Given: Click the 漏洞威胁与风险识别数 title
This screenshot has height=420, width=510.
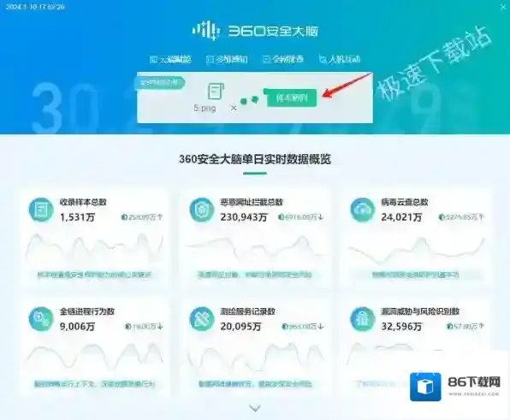Looking at the screenshot, I should click(x=420, y=311).
